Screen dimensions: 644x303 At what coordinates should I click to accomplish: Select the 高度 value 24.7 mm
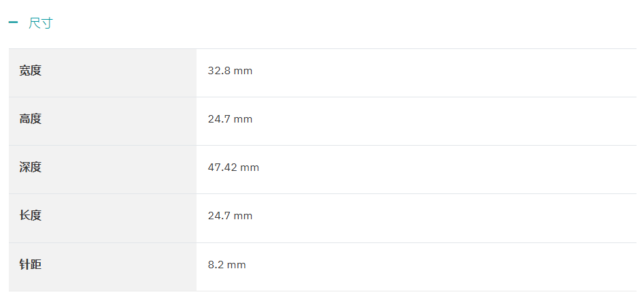click(x=230, y=119)
